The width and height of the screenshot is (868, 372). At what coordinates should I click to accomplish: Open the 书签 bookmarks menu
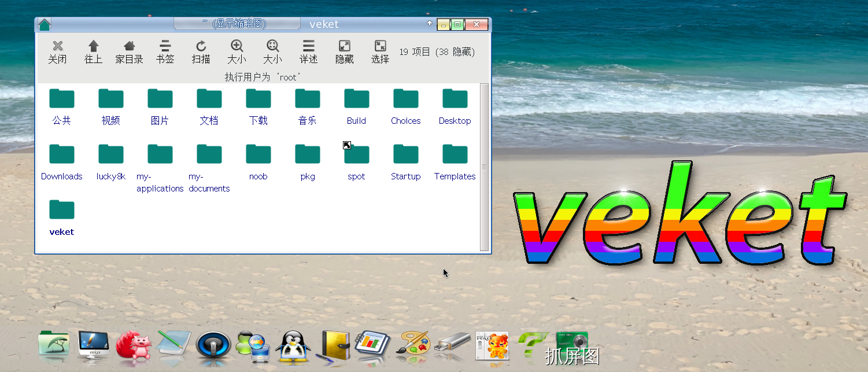pyautogui.click(x=165, y=51)
